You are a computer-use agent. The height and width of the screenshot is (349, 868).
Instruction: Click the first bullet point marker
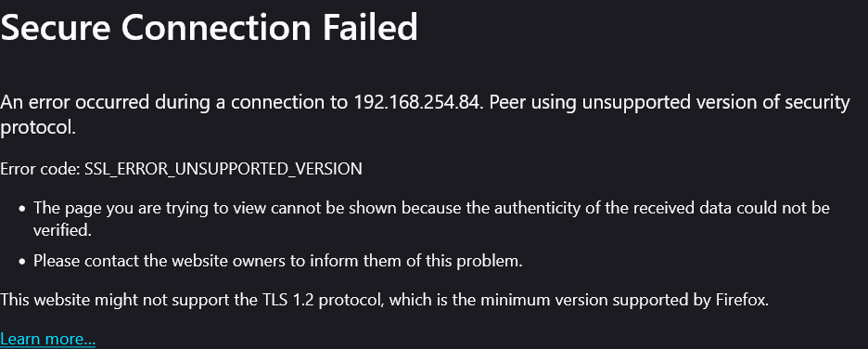22,210
